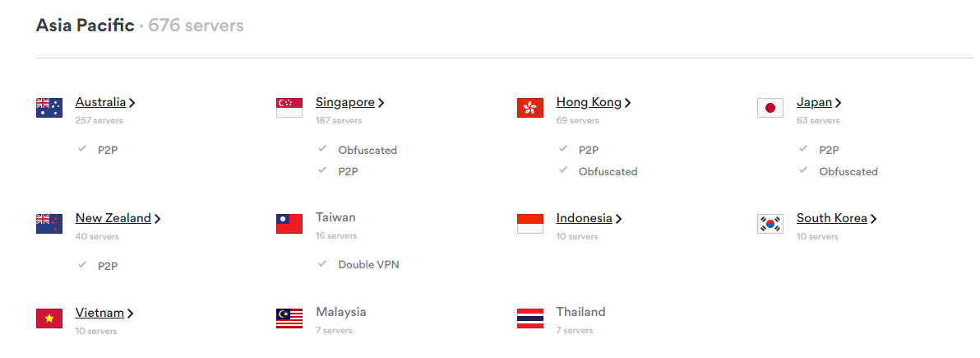Click the Australia flag icon
The image size is (980, 358).
pos(49,108)
